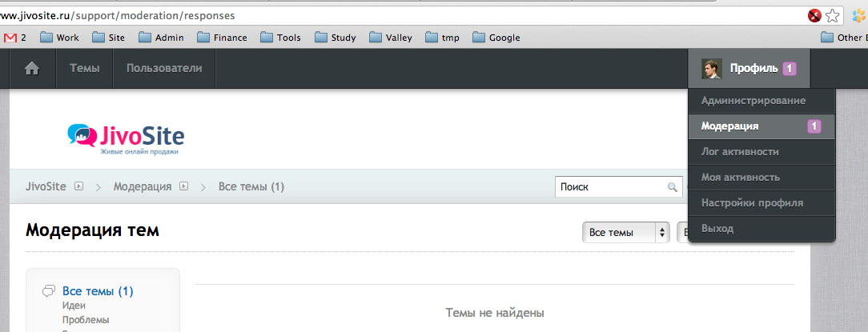Viewport: 868px width, 332px height.
Task: Click the search magnifier icon
Action: pyautogui.click(x=673, y=187)
